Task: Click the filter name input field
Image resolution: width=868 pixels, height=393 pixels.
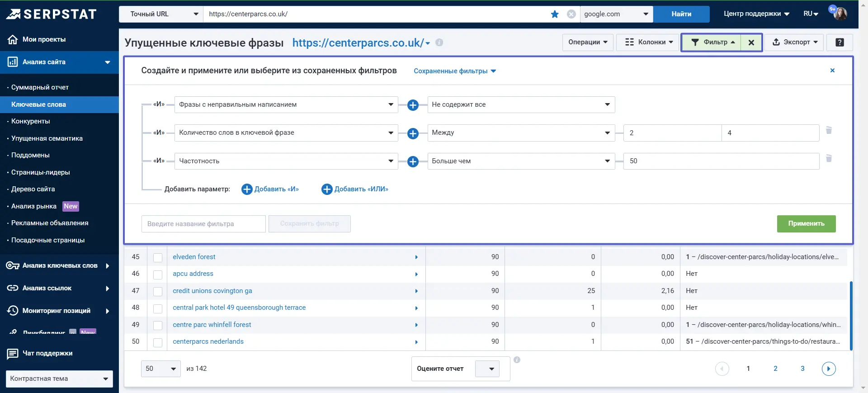Action: [x=203, y=224]
